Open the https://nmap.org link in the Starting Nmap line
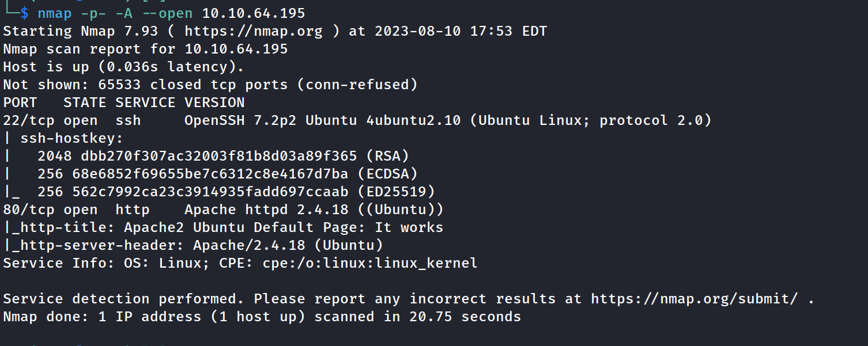Image resolution: width=868 pixels, height=346 pixels. pos(254,31)
